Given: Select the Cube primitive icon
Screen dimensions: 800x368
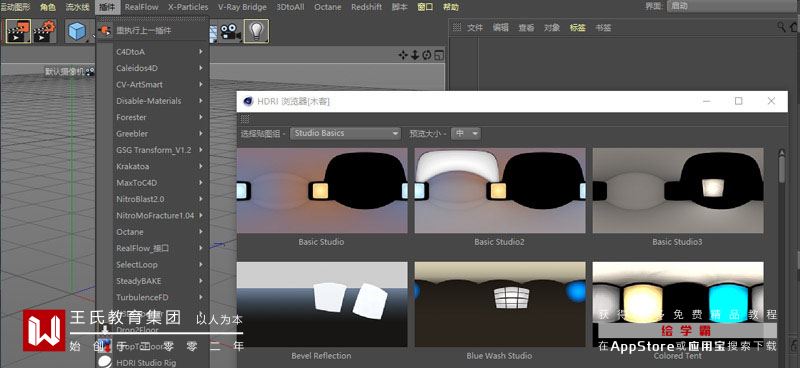Looking at the screenshot, I should click(78, 32).
